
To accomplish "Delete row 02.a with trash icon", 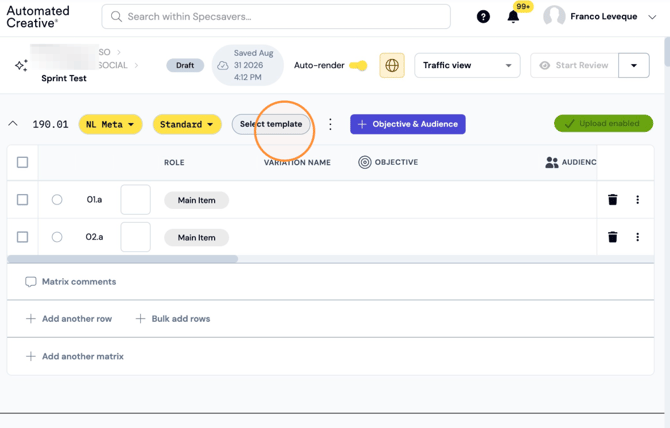I will (x=612, y=237).
